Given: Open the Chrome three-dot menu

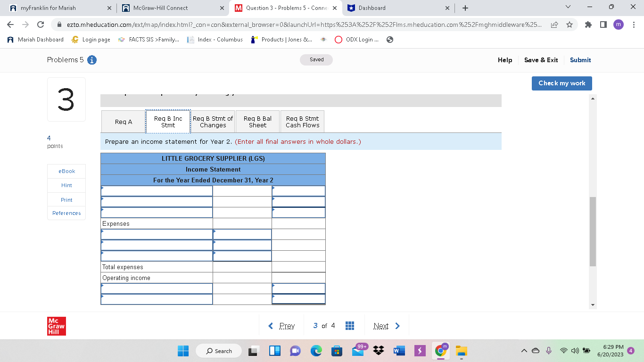Looking at the screenshot, I should (x=634, y=25).
